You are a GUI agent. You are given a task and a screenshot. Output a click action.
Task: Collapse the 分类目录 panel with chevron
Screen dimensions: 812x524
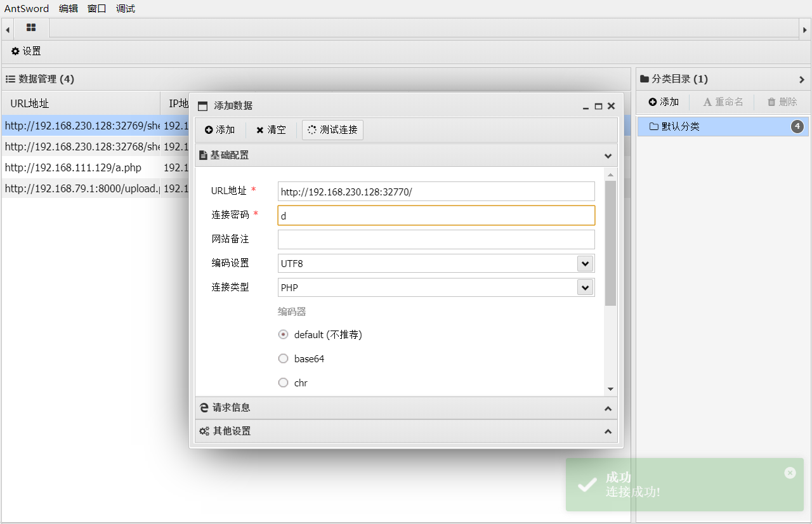tap(802, 79)
